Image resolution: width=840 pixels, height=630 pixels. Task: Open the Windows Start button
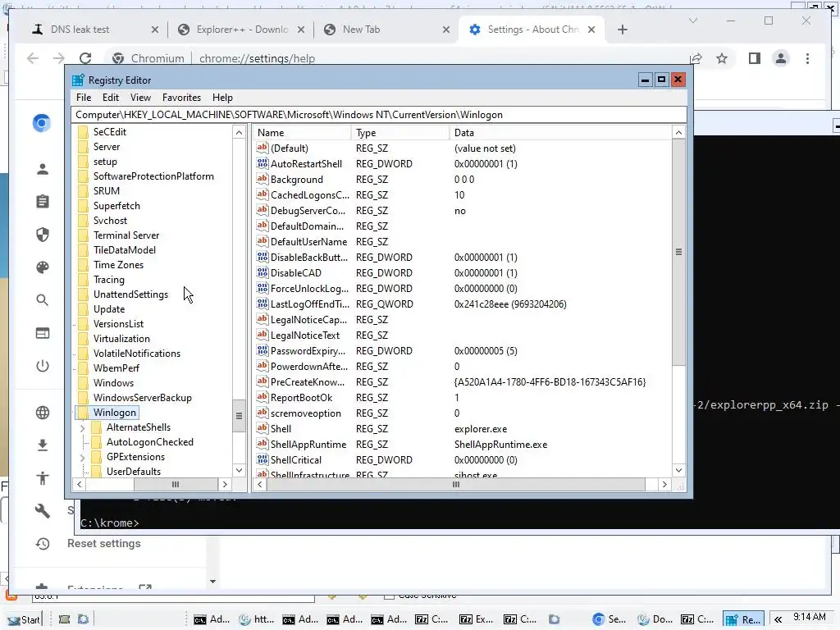24,619
